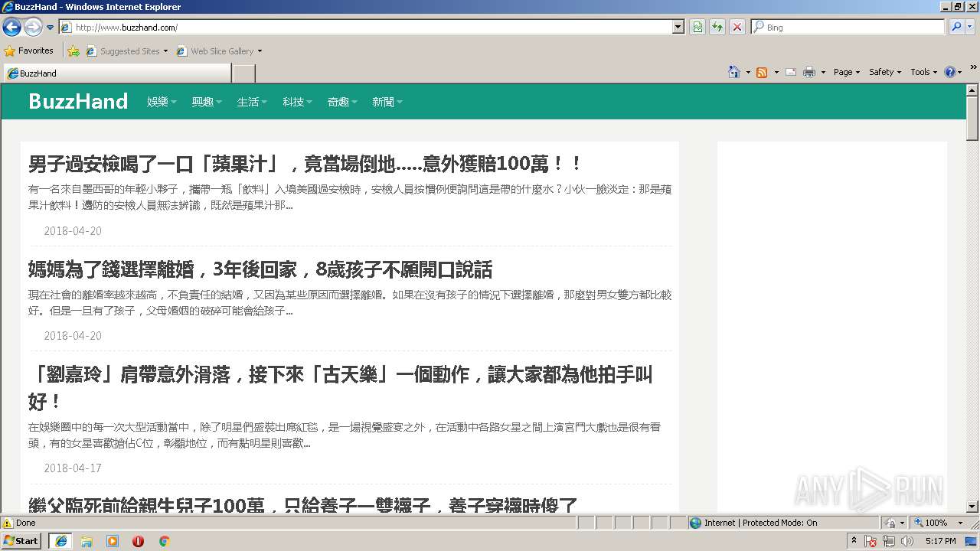Open Google Chrome taskbar icon

pyautogui.click(x=164, y=541)
